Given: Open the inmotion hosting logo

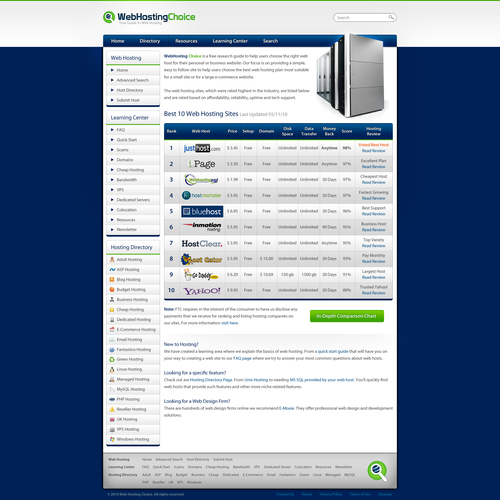Looking at the screenshot, I should [202, 227].
